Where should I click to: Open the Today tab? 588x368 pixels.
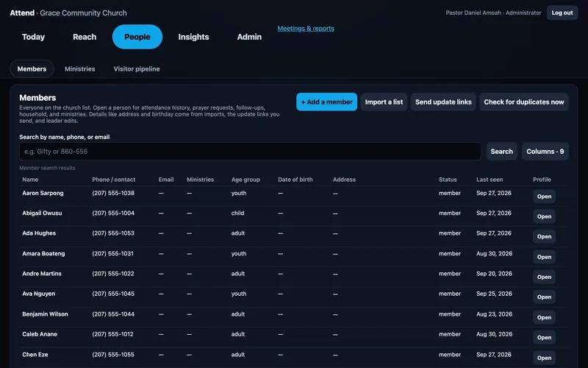[x=33, y=37]
